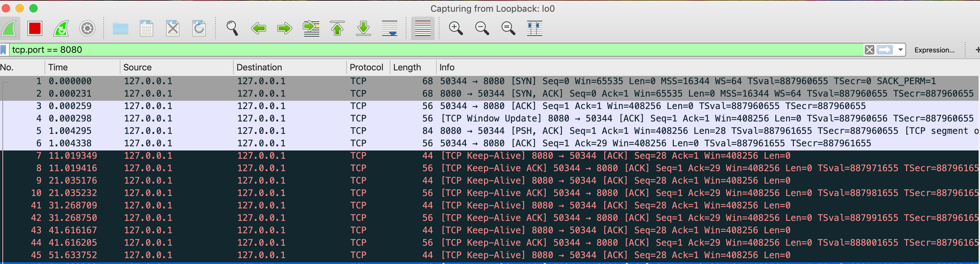Go back to previous packet arrow
The height and width of the screenshot is (264, 980).
(x=258, y=29)
